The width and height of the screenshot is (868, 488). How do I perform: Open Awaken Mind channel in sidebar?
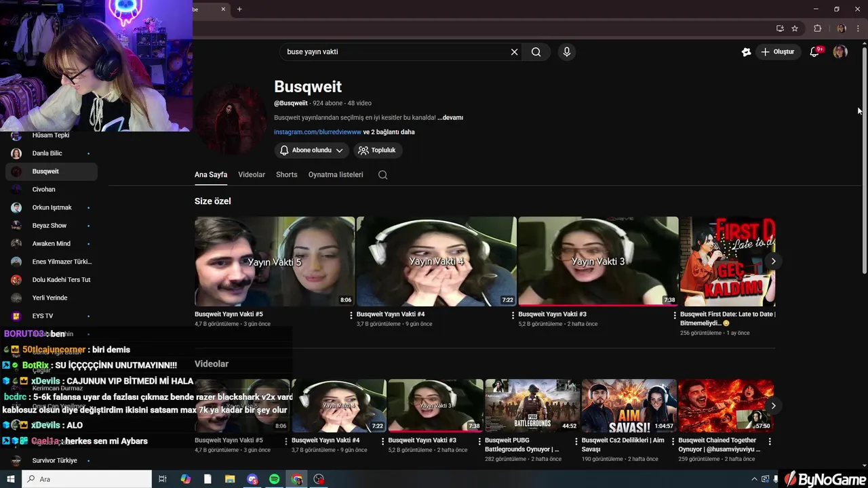[51, 243]
